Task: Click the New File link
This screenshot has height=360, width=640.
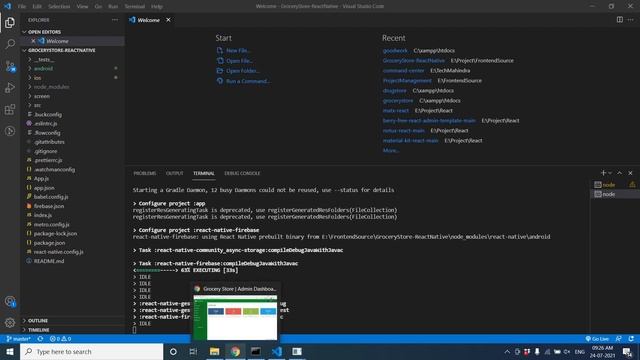Action: point(238,51)
